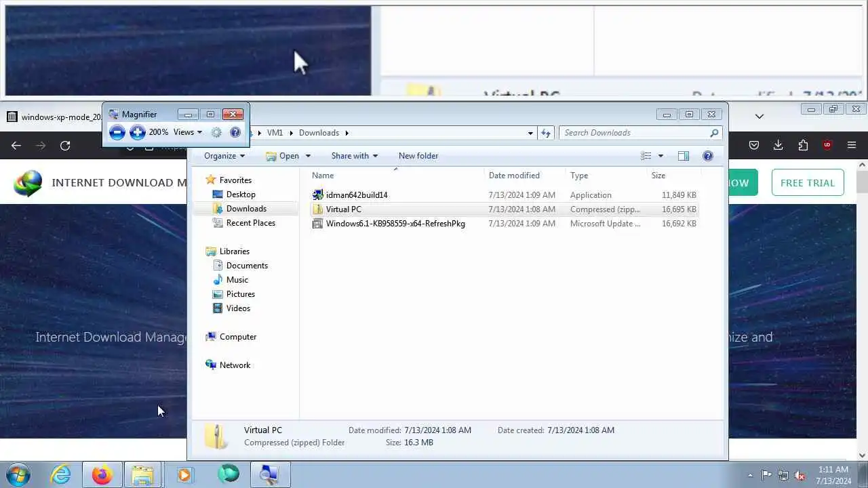Click Open button in Explorer toolbar
Viewport: 868px width, 488px height.
click(x=282, y=156)
